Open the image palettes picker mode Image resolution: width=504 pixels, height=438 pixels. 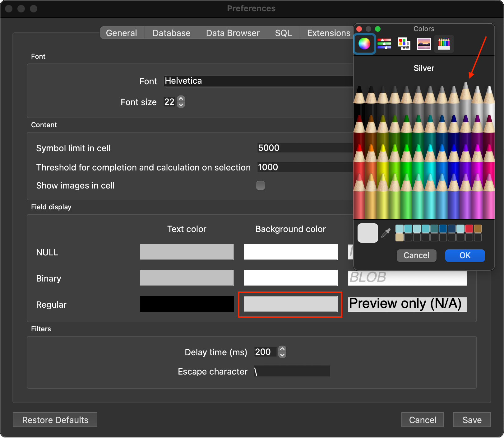click(424, 44)
